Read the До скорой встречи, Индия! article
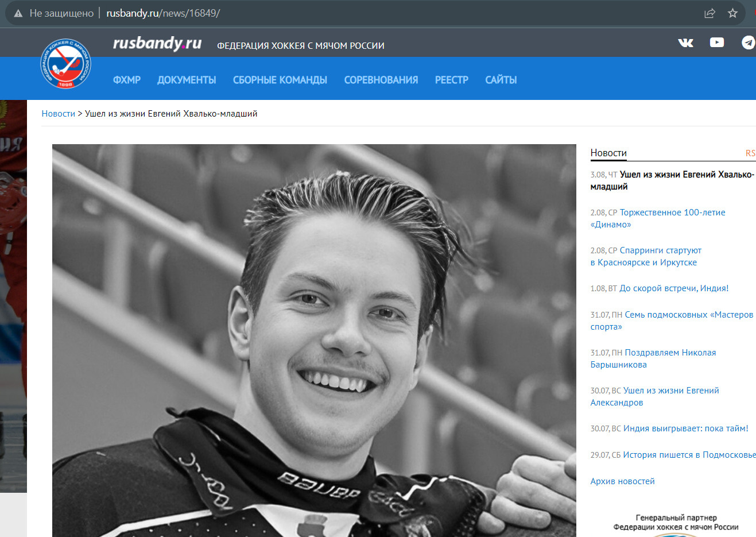The width and height of the screenshot is (756, 537). (x=673, y=288)
